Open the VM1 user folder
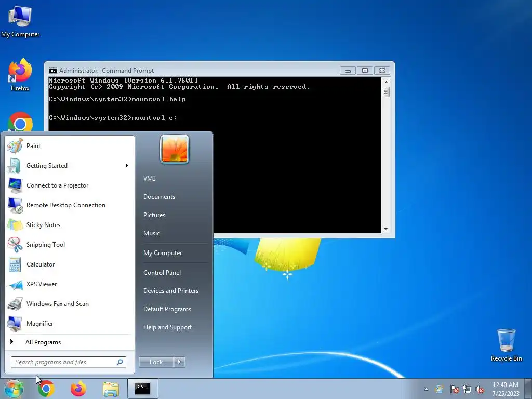The width and height of the screenshot is (532, 399). pyautogui.click(x=149, y=179)
